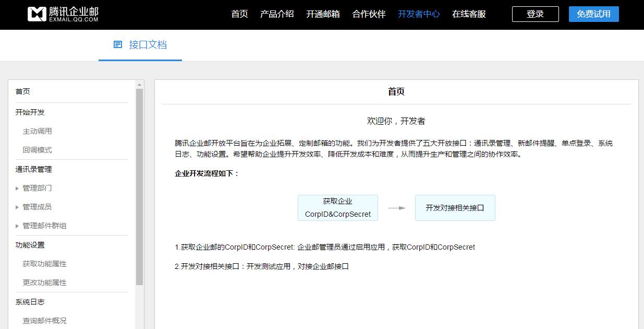Click the Tencent Exmail logo
Screen dimensions: 644x329
click(x=63, y=14)
